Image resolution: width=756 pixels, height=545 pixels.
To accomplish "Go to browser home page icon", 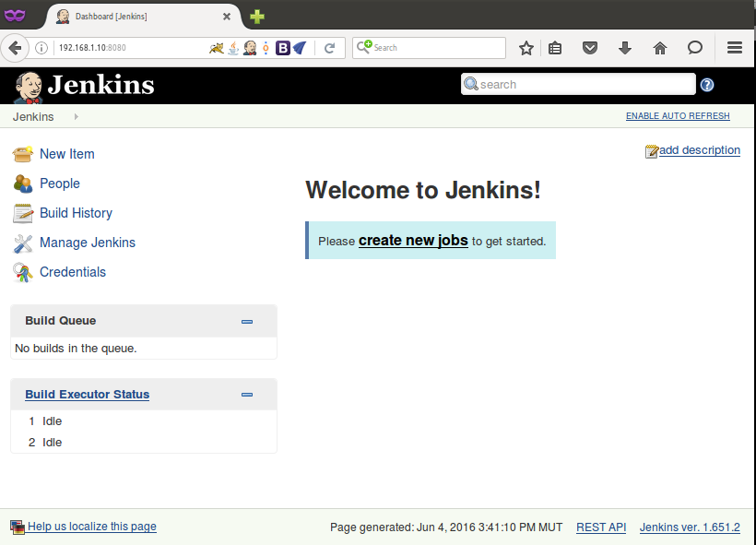I will point(660,48).
